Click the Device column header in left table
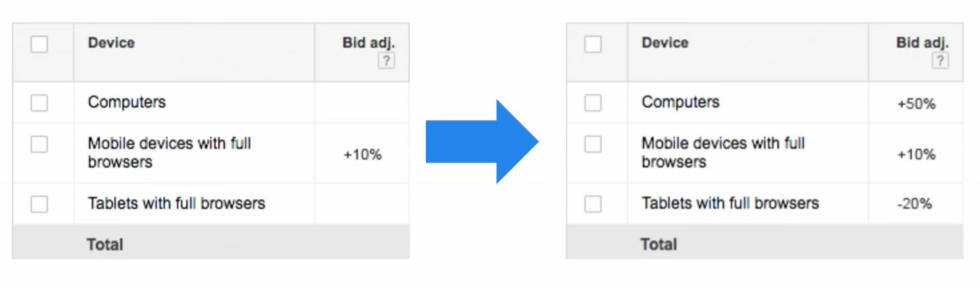This screenshot has width=980, height=286. coord(111,43)
